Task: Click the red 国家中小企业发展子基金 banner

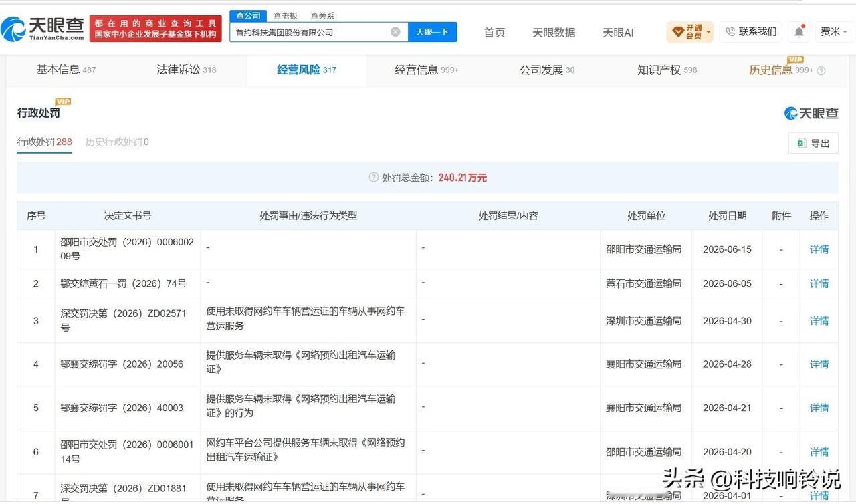Action: coord(156,29)
